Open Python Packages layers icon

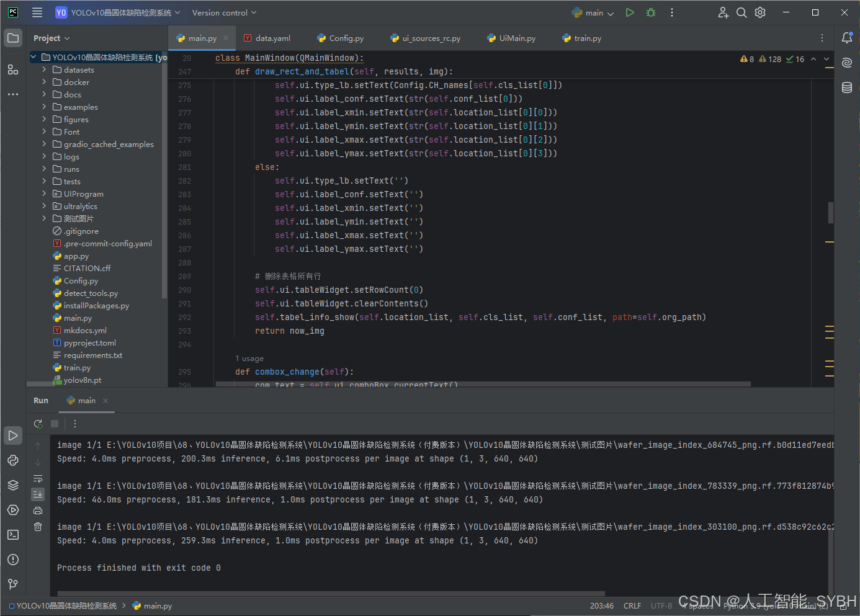point(13,485)
